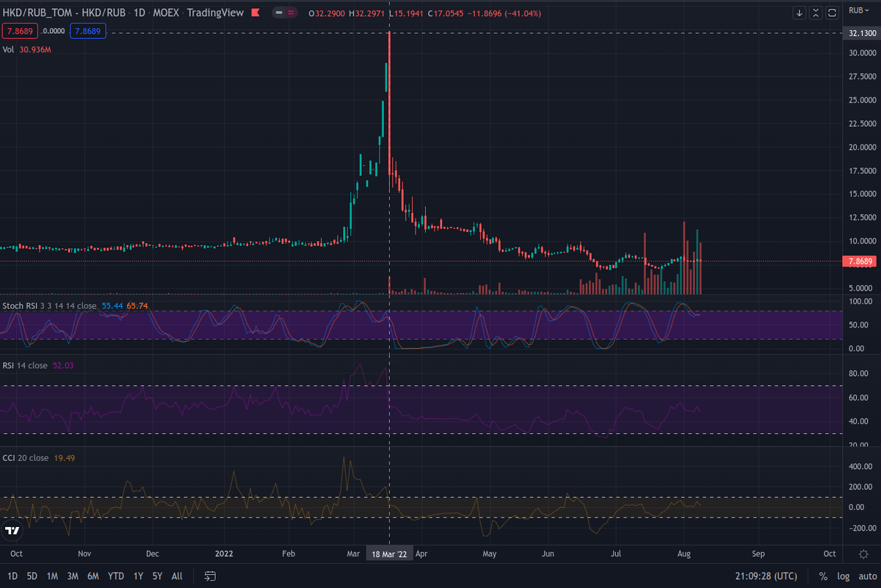Toggle percent scale mode
Screen dimensions: 881x588
[824, 576]
